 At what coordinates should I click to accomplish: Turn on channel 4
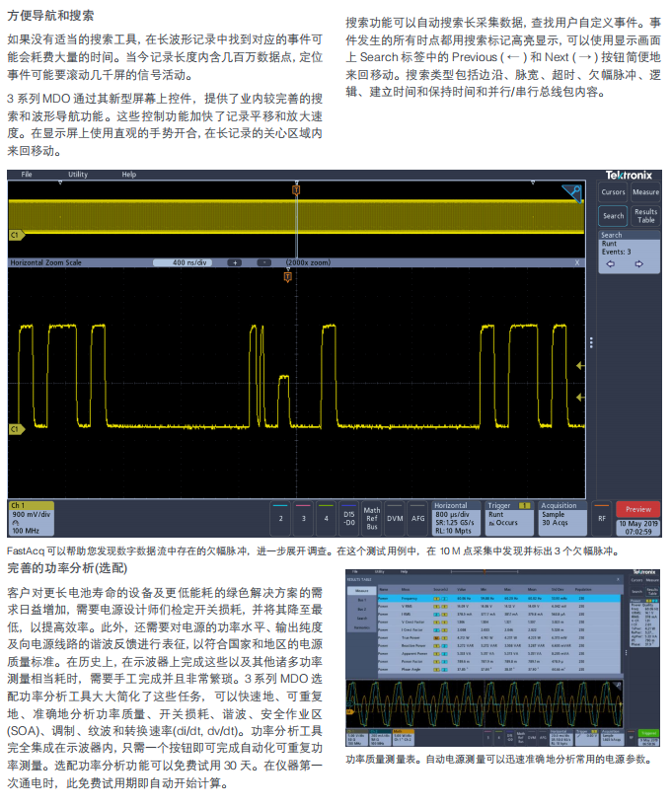(326, 519)
